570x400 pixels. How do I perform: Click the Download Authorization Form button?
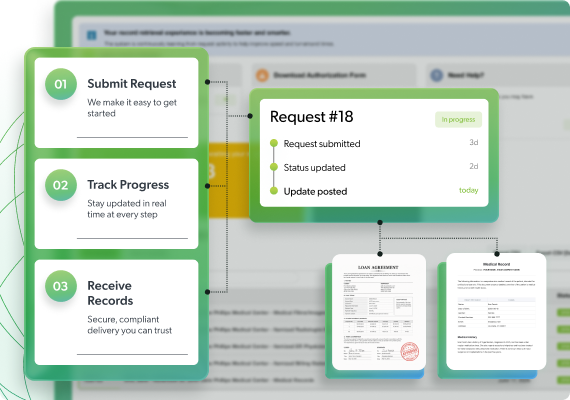[334, 75]
